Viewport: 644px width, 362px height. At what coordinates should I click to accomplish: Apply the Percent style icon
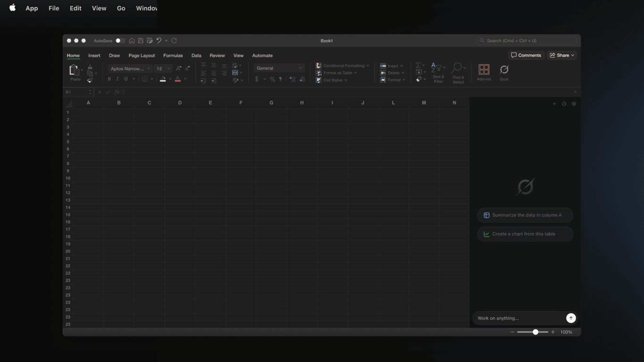272,79
